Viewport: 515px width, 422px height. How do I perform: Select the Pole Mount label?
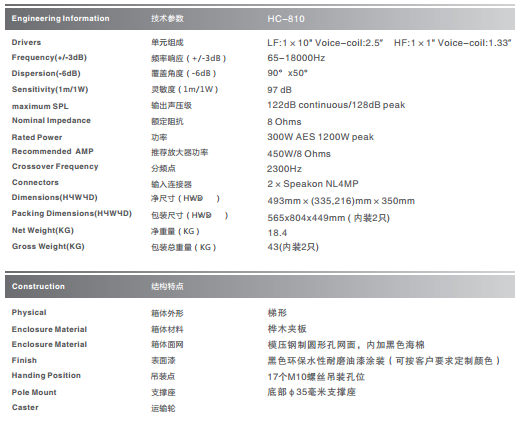(34, 392)
